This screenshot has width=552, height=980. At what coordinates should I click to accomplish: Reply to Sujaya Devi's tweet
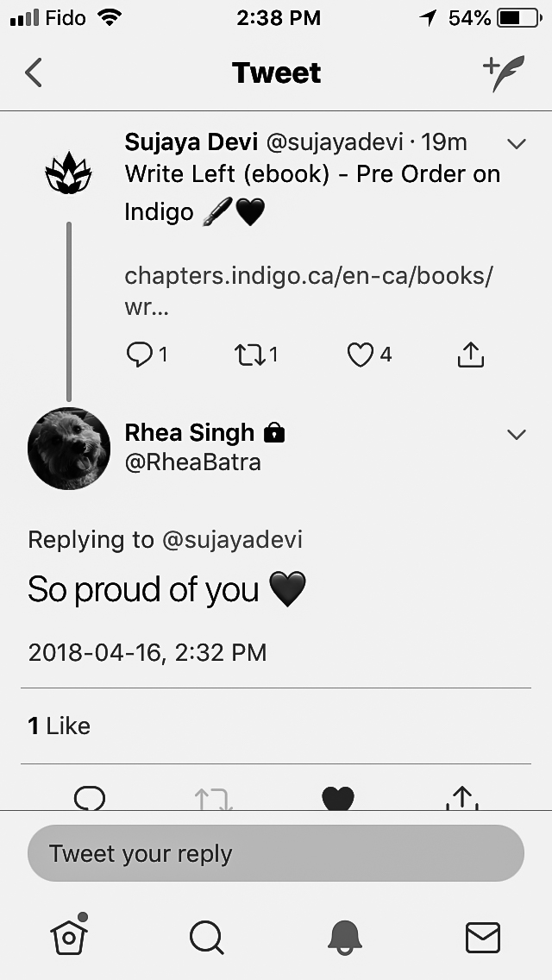point(140,355)
